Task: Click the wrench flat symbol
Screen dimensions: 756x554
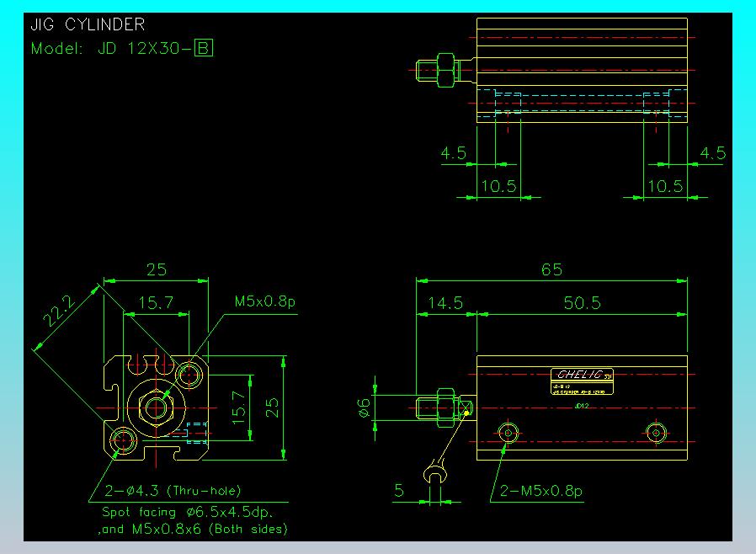Action: point(435,471)
